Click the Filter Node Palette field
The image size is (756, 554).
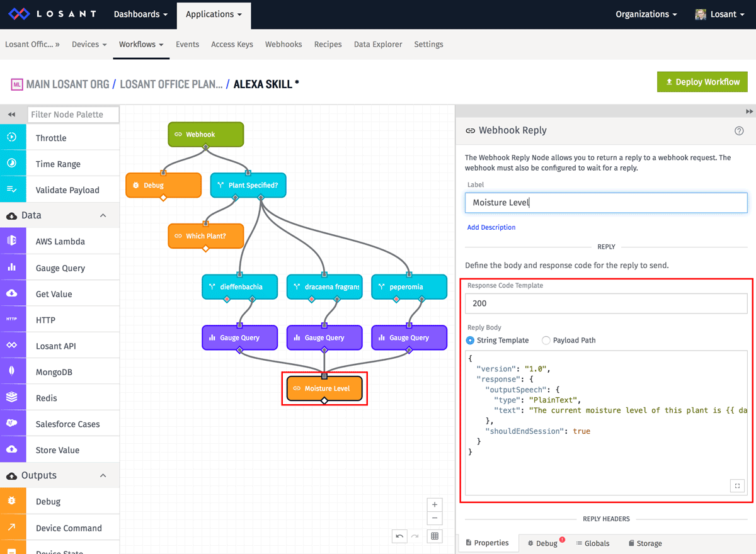click(x=73, y=114)
